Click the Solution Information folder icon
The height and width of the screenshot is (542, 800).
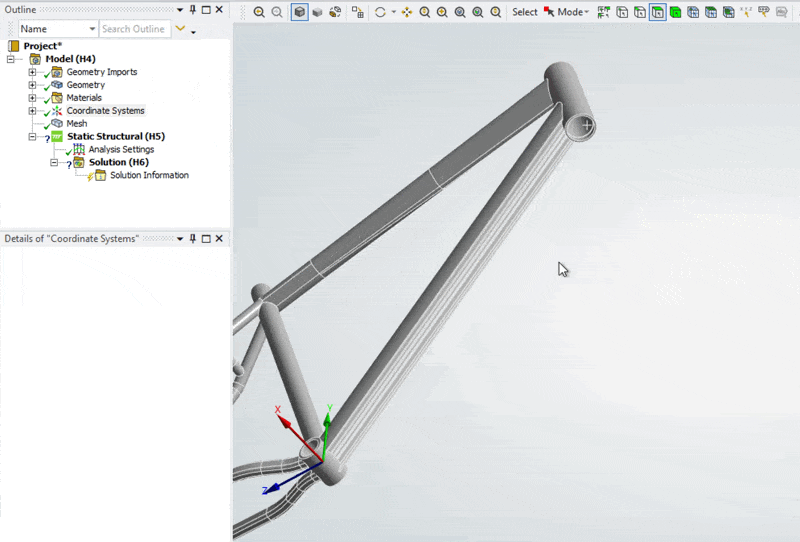100,176
